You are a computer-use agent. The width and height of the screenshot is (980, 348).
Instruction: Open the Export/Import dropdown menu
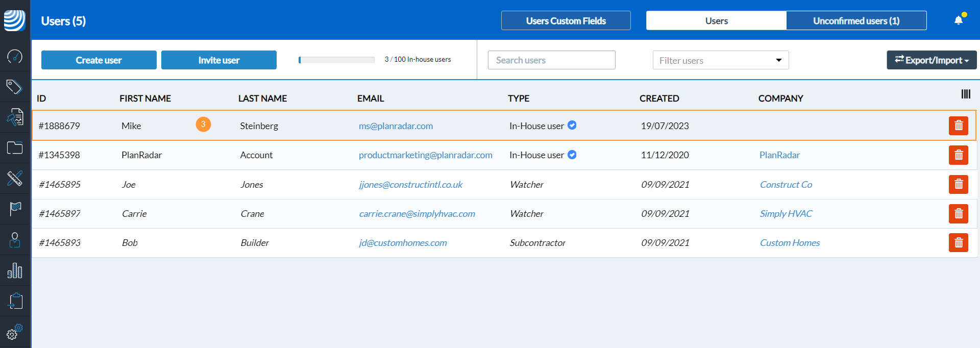point(931,60)
